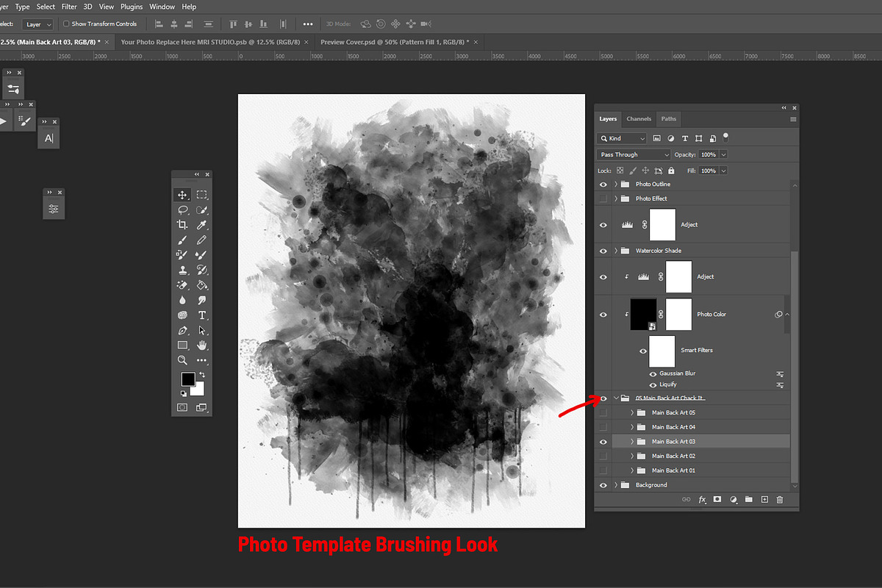Viewport: 882px width, 588px height.
Task: Activate the Pen tool
Action: click(182, 330)
